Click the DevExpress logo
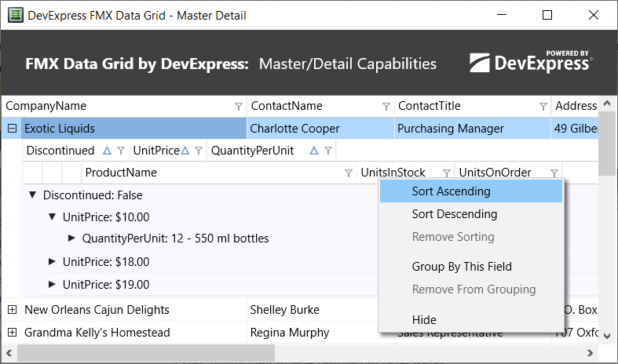Viewport: 618px width, 364px height. pyautogui.click(x=531, y=62)
